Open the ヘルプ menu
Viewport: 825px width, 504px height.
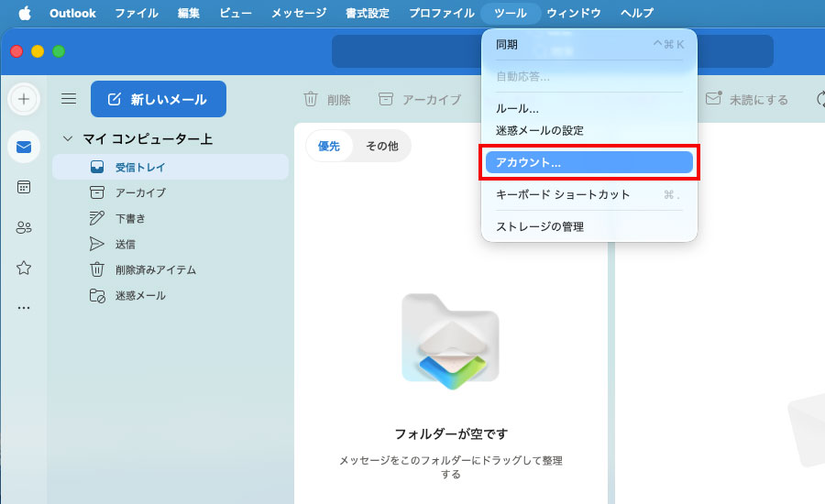click(x=637, y=13)
